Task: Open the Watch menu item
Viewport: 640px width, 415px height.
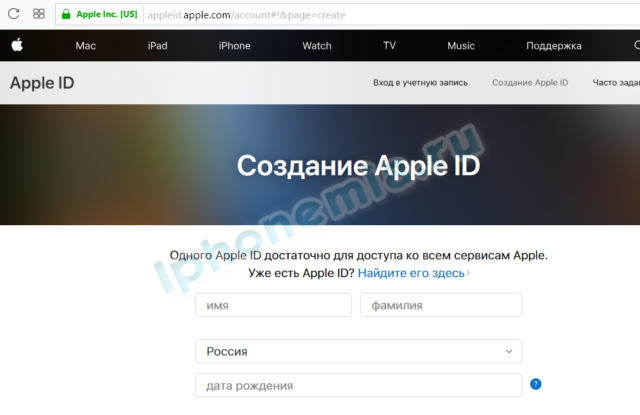Action: (x=317, y=46)
